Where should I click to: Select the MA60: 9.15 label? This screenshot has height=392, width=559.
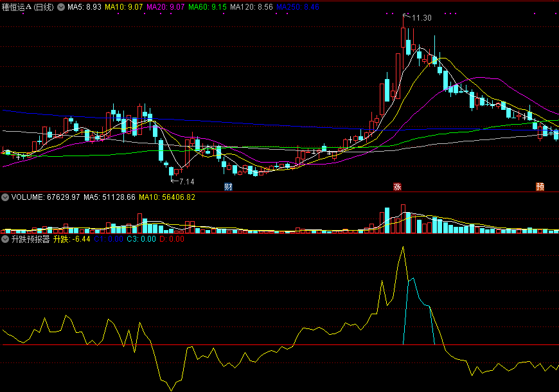click(x=208, y=7)
